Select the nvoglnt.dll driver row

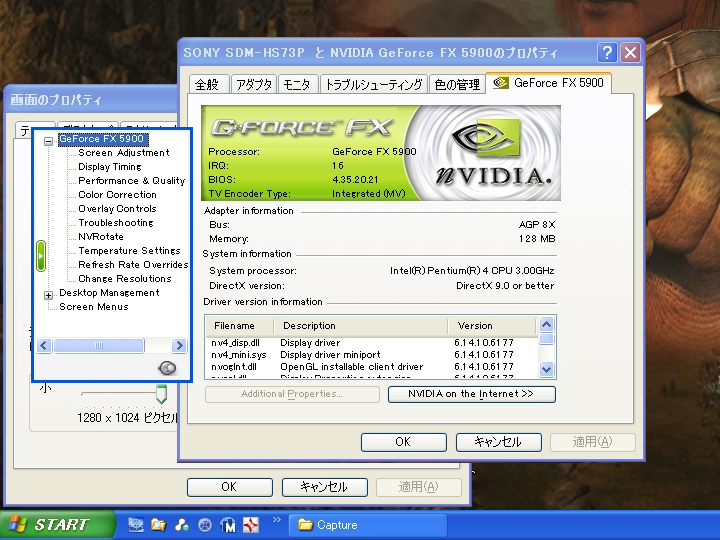[x=371, y=366]
